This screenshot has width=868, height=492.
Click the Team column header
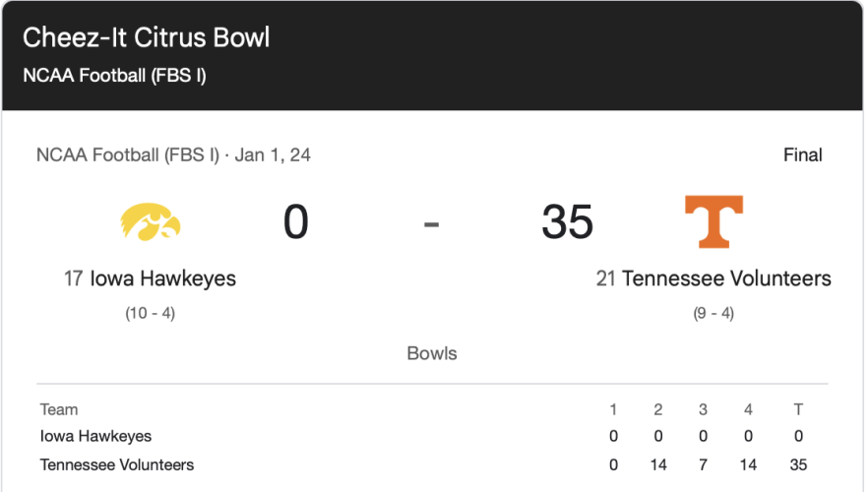tap(59, 409)
